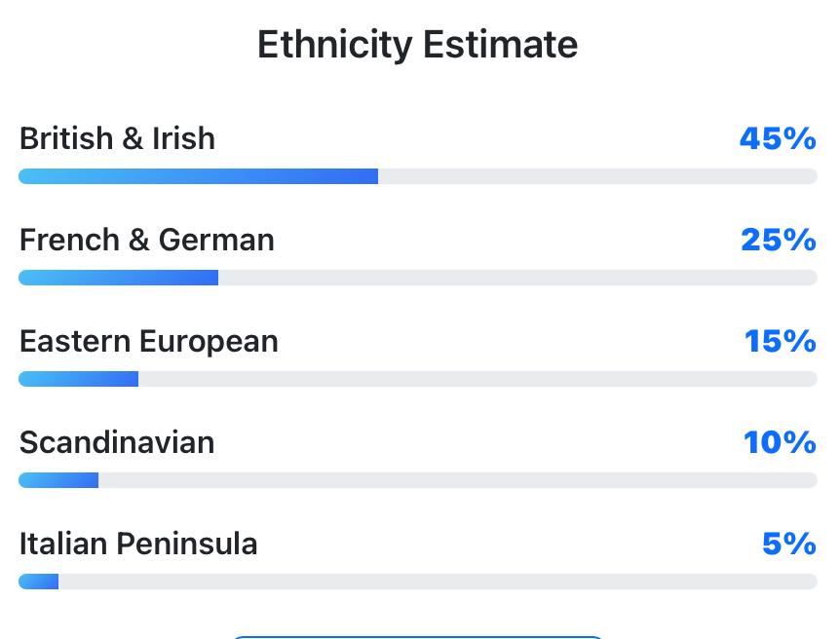Select the French & German label
840x639 pixels.
(146, 240)
